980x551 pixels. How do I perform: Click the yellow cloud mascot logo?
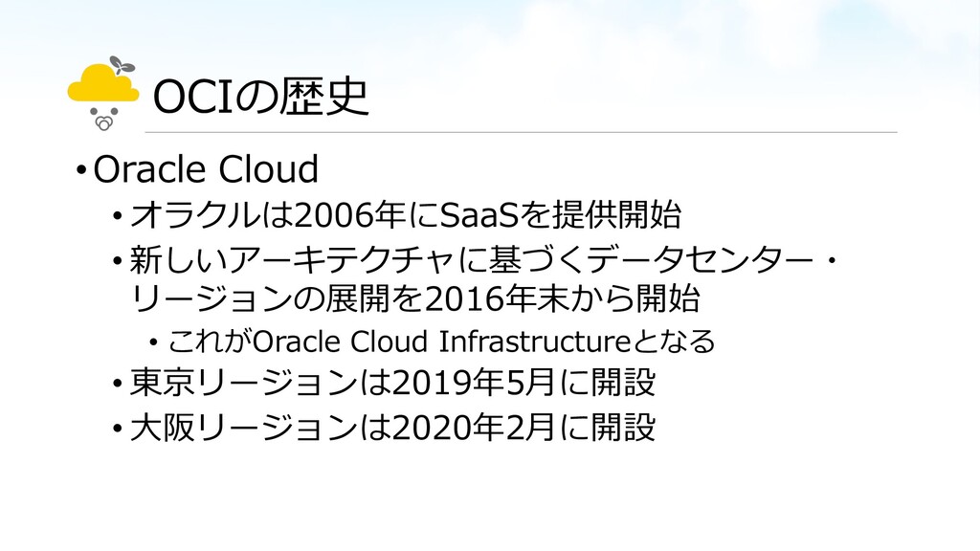tap(103, 94)
